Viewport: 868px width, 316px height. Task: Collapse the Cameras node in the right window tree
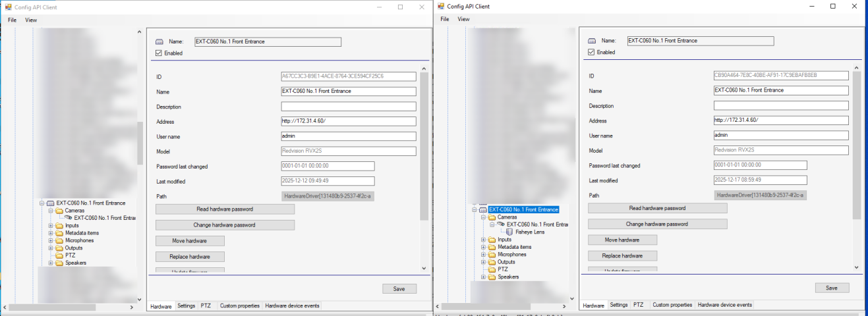point(483,217)
